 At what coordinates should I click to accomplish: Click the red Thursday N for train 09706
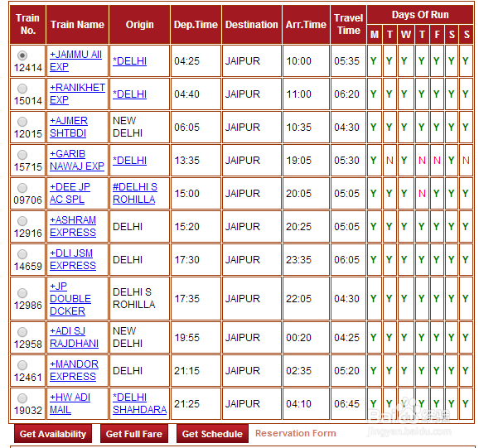coord(422,194)
